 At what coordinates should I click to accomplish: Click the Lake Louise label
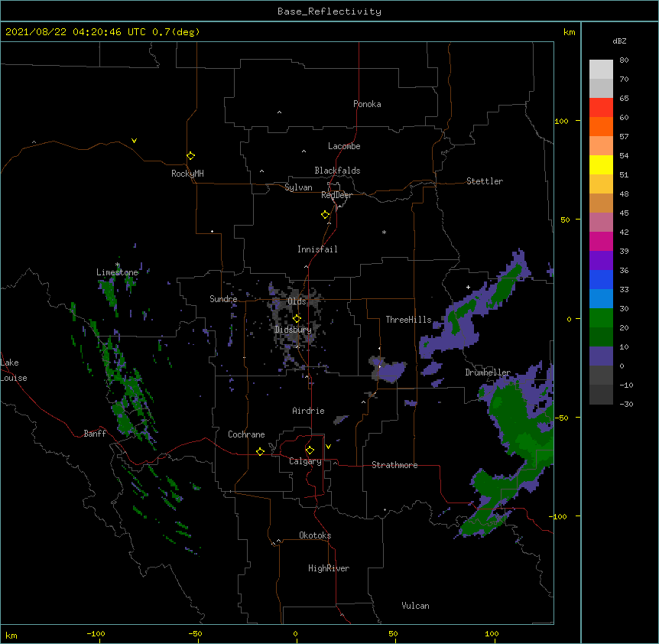[14, 370]
